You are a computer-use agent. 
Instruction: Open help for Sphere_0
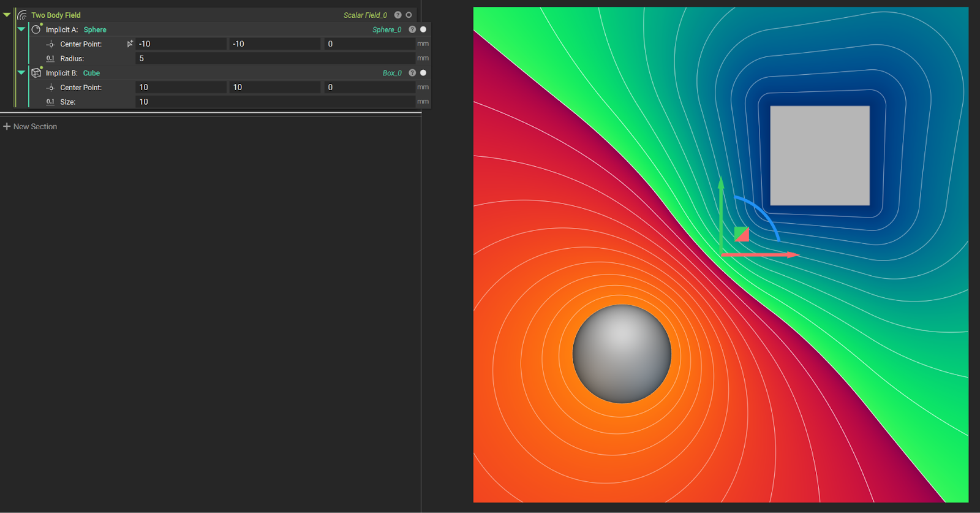pyautogui.click(x=412, y=29)
